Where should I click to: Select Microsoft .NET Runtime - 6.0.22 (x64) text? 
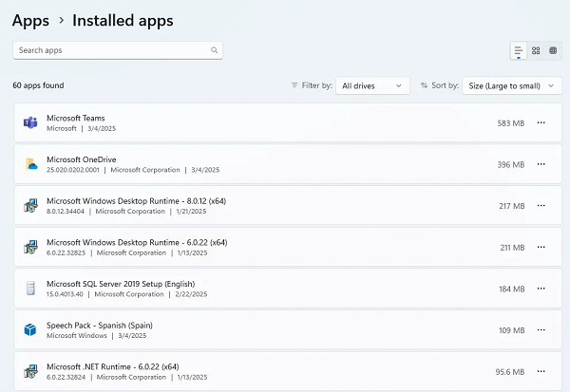113,366
